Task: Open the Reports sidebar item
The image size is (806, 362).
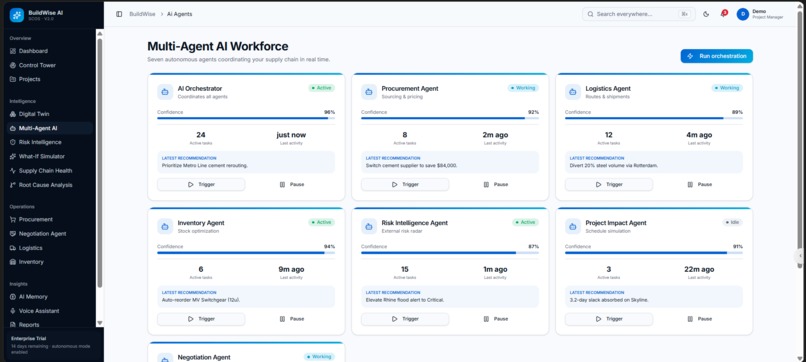Action: coord(50,324)
